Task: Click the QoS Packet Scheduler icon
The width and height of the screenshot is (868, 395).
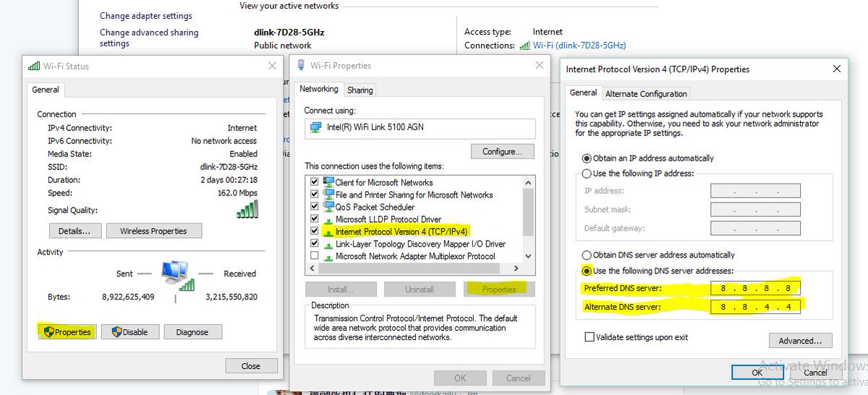Action: coord(328,207)
